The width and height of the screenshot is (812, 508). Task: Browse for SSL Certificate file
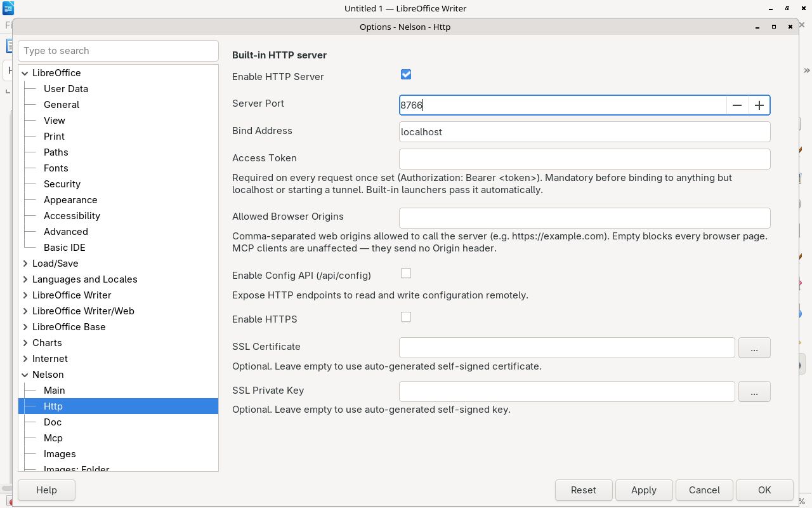[754, 347]
